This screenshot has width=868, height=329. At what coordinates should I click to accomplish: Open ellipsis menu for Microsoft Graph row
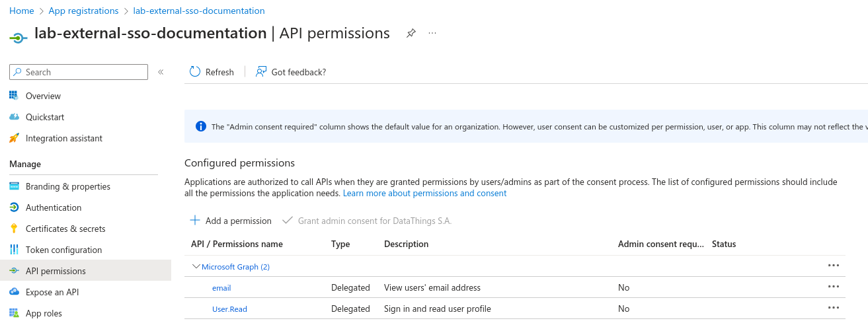coord(834,266)
